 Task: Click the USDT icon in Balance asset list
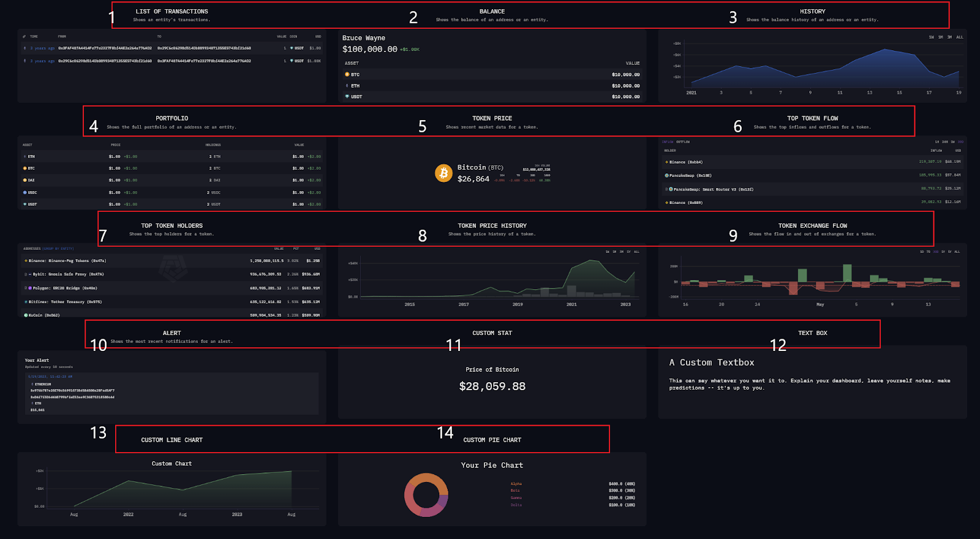pyautogui.click(x=347, y=96)
